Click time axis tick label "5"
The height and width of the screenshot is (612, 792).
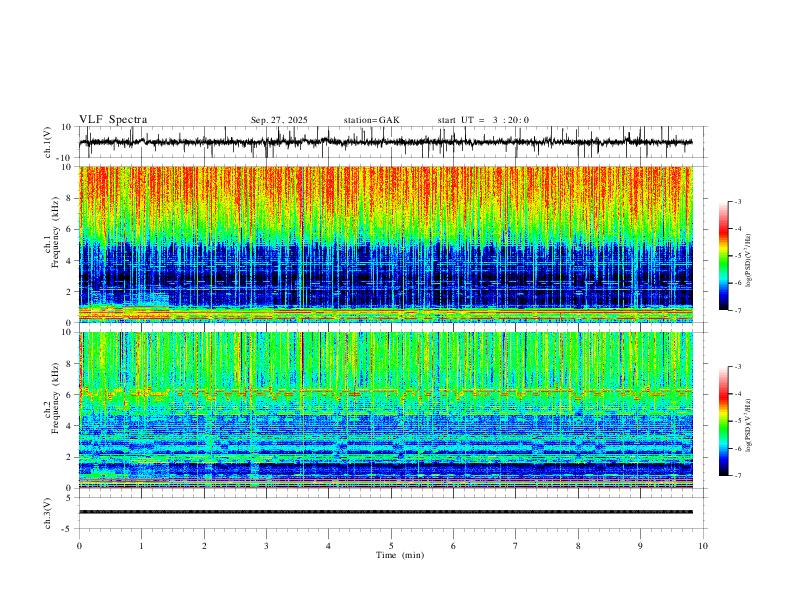[x=391, y=546]
